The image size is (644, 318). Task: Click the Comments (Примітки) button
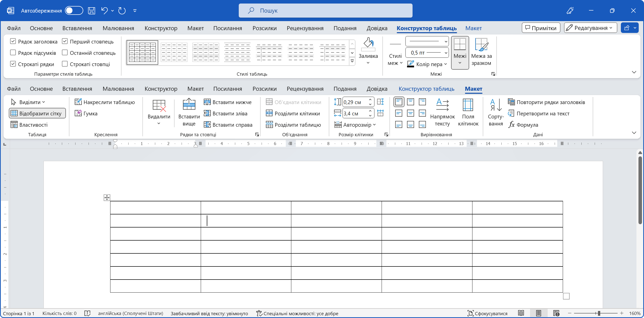coord(541,28)
